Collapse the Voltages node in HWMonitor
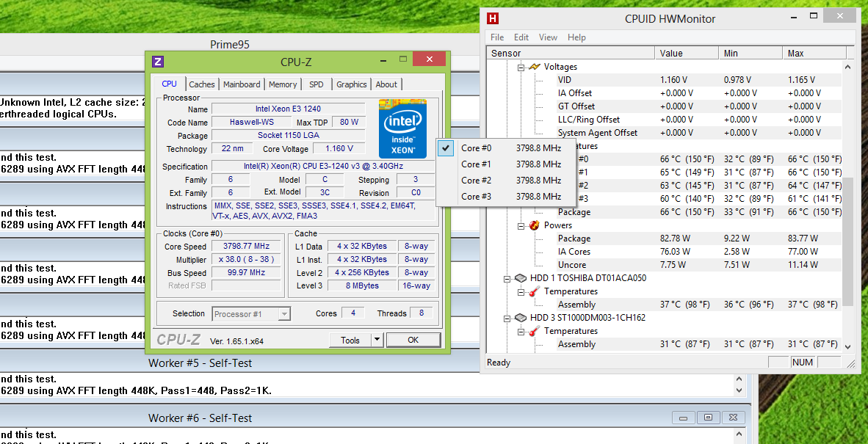 521,67
